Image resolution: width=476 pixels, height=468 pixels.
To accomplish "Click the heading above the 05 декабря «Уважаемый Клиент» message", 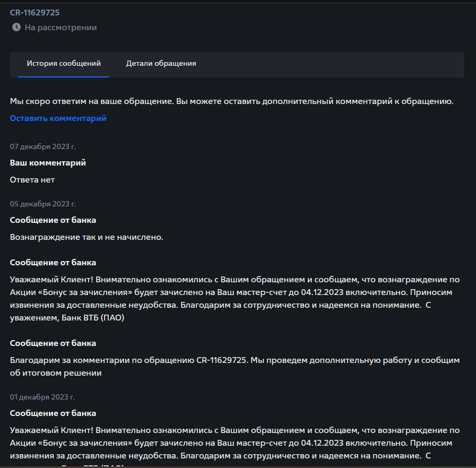I will pos(53,263).
